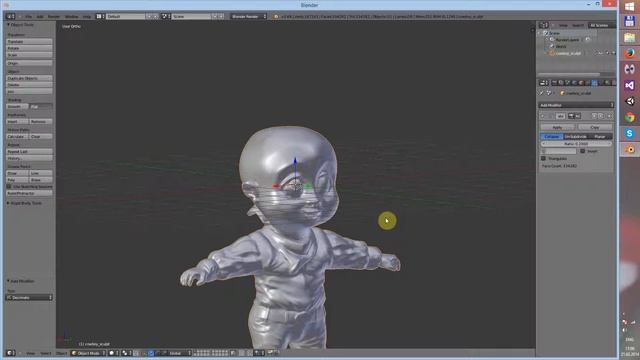Open the Info editor type selector icon
Viewport: 640px width, 360px height.
click(x=10, y=16)
